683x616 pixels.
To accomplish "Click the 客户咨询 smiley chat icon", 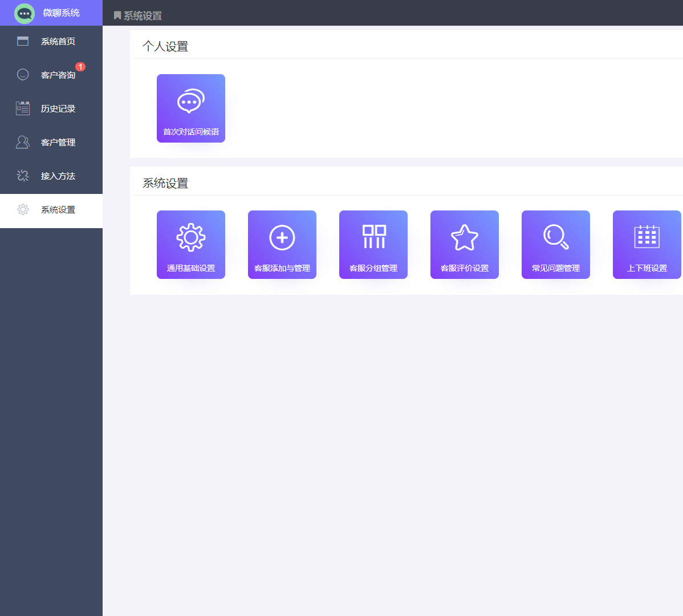I will pos(23,75).
